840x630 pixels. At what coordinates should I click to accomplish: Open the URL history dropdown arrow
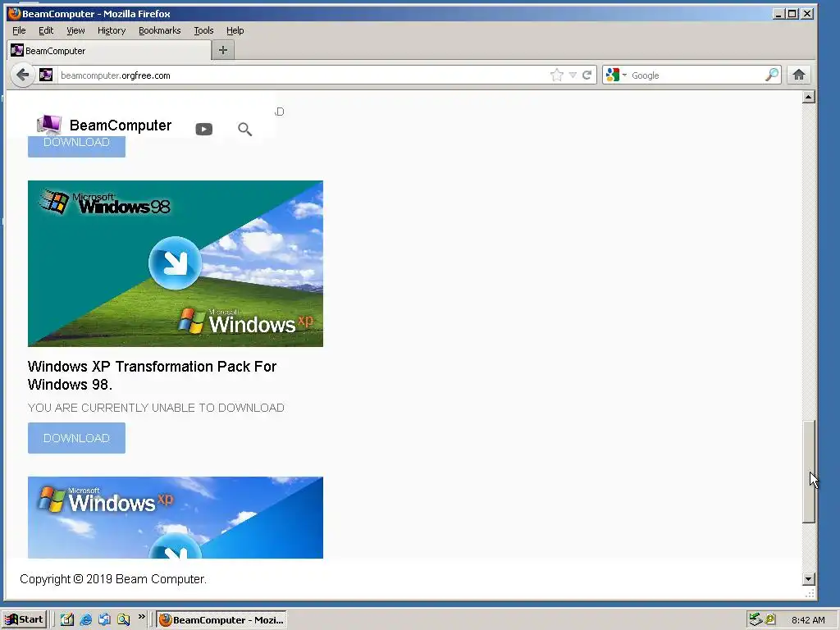pos(573,75)
